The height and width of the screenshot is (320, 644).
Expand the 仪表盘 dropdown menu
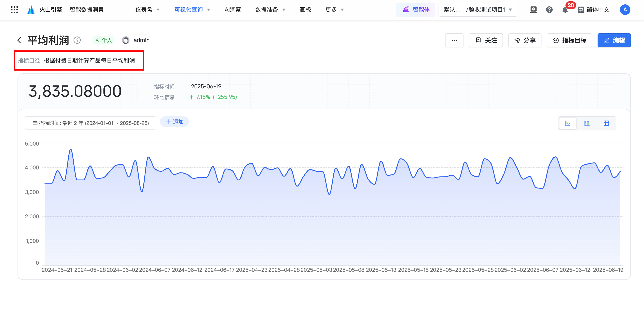pyautogui.click(x=147, y=10)
